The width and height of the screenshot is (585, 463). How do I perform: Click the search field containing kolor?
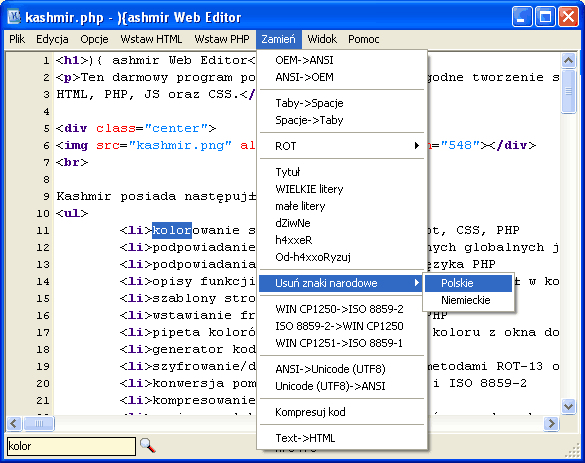point(71,446)
